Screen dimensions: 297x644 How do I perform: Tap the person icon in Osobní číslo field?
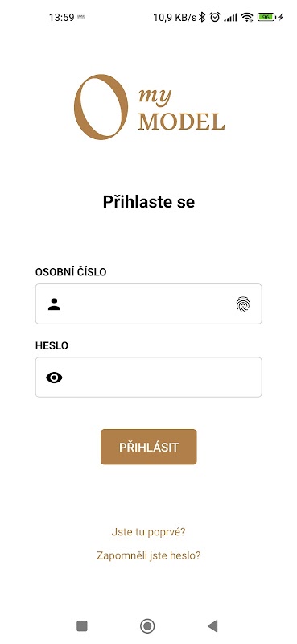point(54,304)
